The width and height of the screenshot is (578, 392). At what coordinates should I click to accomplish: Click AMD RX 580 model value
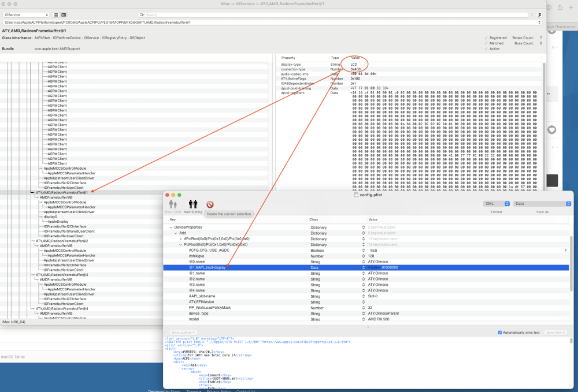tap(378, 319)
